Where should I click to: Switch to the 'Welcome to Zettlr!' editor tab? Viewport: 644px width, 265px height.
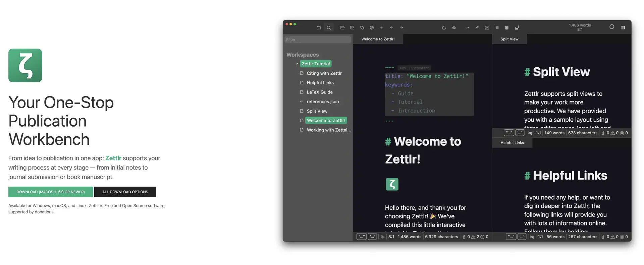coord(378,39)
